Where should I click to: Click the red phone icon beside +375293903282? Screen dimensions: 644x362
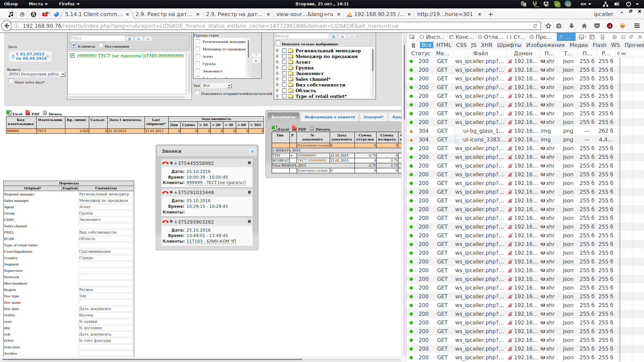coord(165,222)
